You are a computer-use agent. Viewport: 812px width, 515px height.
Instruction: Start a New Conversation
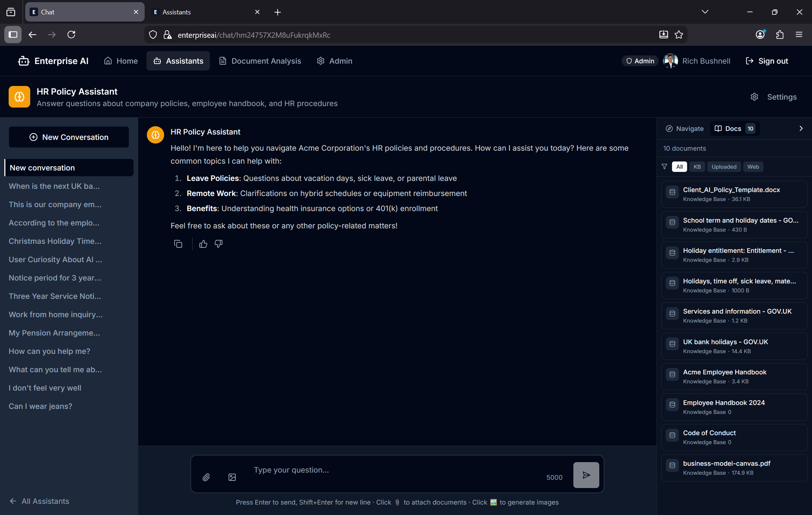(68, 137)
